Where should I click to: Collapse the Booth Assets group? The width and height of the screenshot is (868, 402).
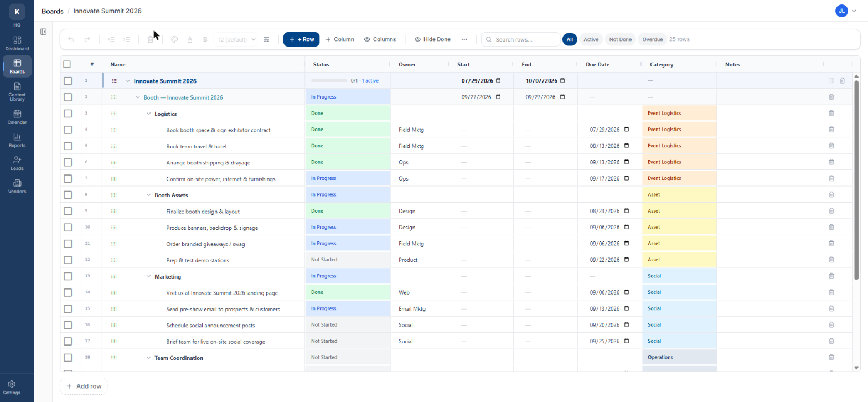click(x=148, y=195)
